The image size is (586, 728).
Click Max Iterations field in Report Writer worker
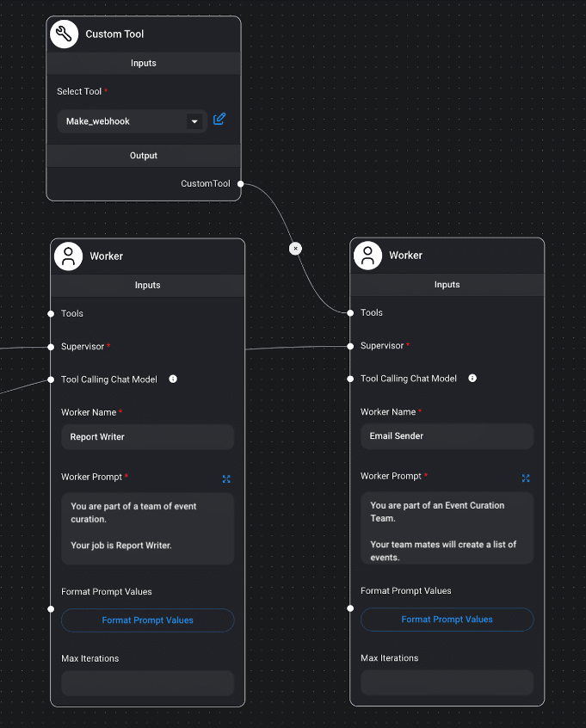coord(148,683)
